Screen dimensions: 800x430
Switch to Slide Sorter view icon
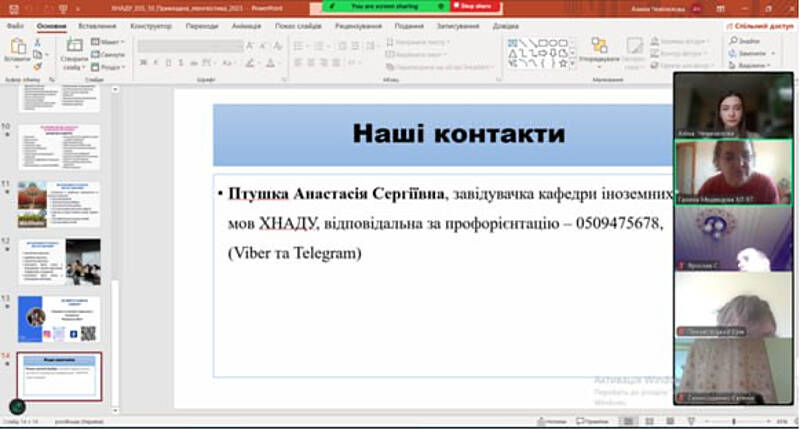(649, 421)
